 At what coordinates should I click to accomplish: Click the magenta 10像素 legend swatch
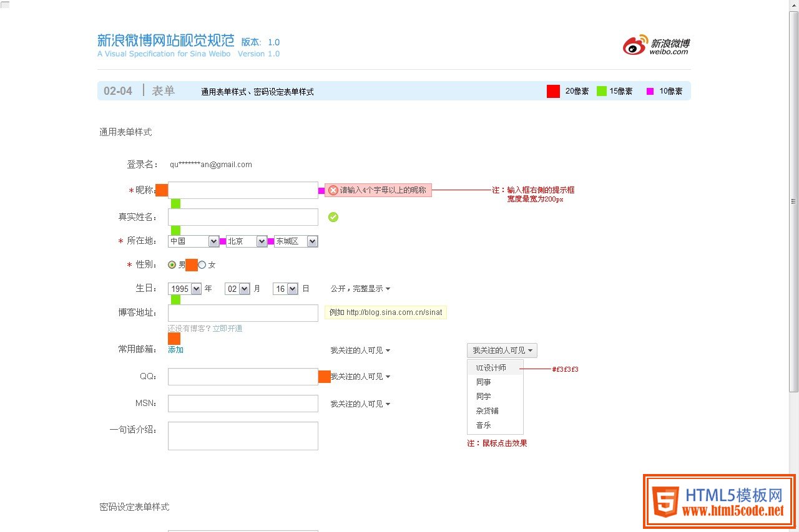650,91
